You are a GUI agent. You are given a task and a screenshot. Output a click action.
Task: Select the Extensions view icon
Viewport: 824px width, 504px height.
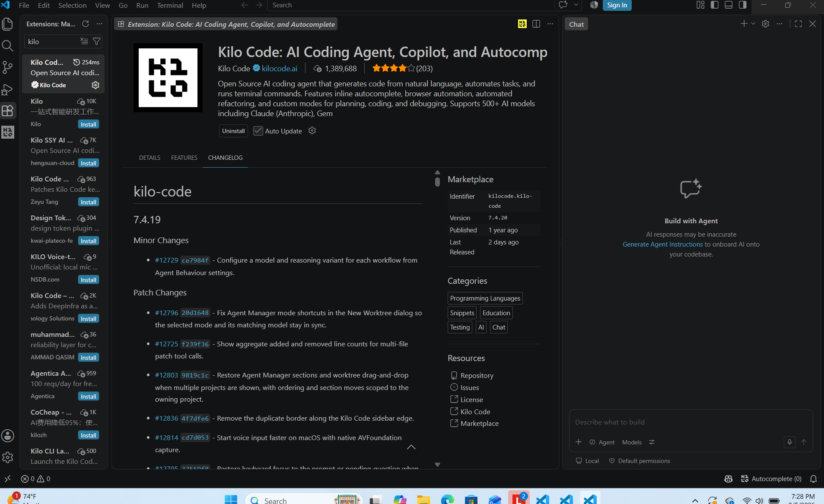point(8,111)
